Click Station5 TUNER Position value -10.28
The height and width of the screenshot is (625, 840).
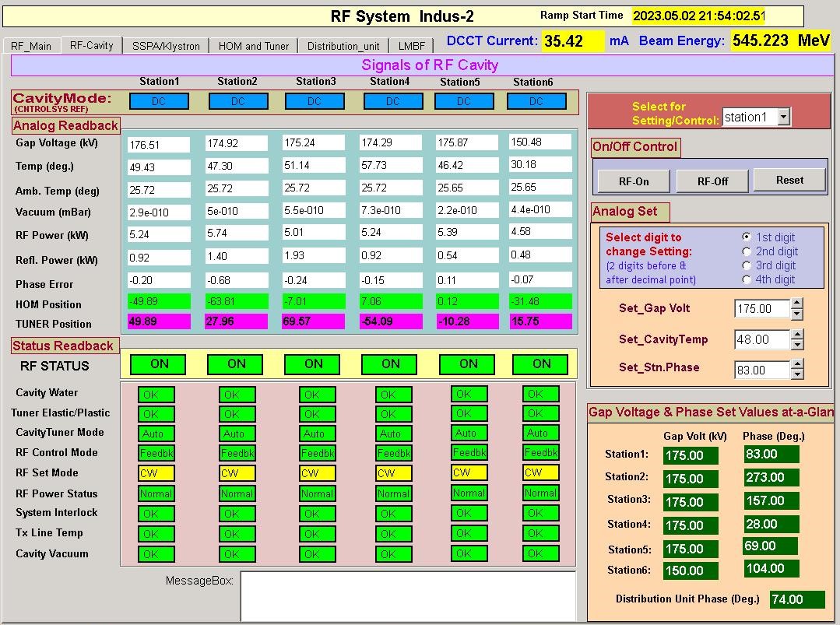click(x=467, y=321)
